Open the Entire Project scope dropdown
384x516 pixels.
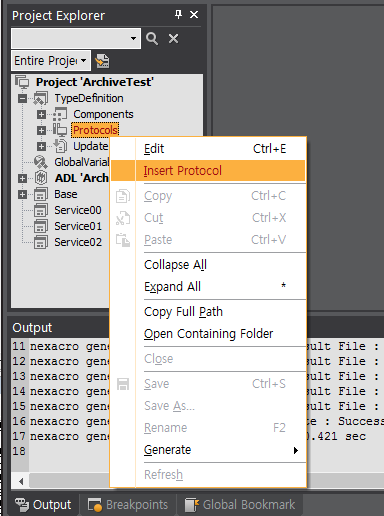51,61
